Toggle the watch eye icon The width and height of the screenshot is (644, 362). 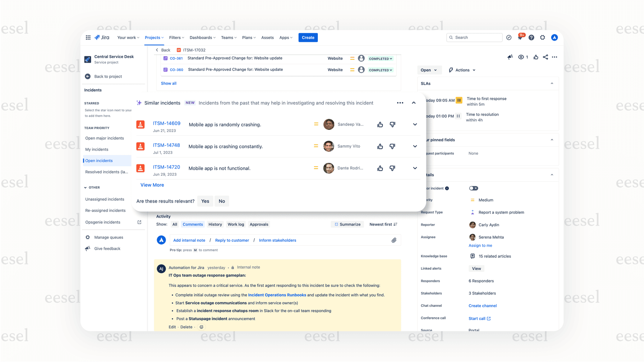pyautogui.click(x=521, y=57)
